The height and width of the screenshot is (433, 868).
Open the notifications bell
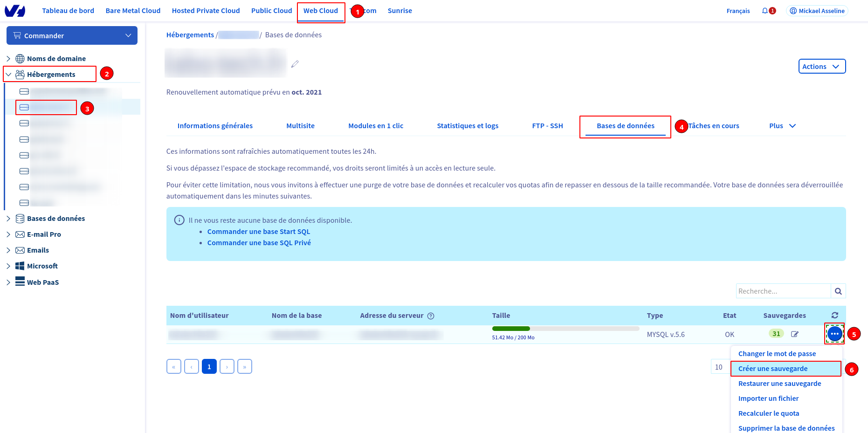point(765,11)
